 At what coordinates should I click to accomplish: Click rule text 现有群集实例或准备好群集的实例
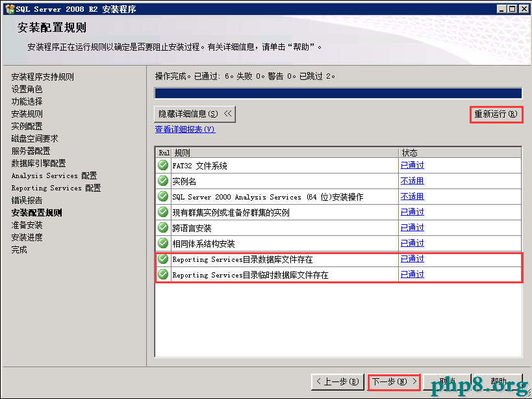pos(231,212)
